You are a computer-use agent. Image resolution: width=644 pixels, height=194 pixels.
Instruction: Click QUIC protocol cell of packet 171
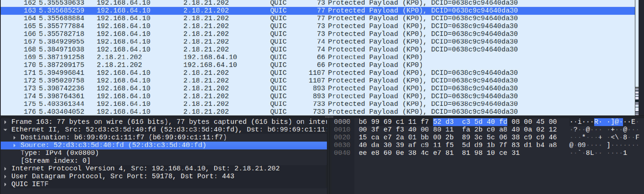(x=278, y=73)
